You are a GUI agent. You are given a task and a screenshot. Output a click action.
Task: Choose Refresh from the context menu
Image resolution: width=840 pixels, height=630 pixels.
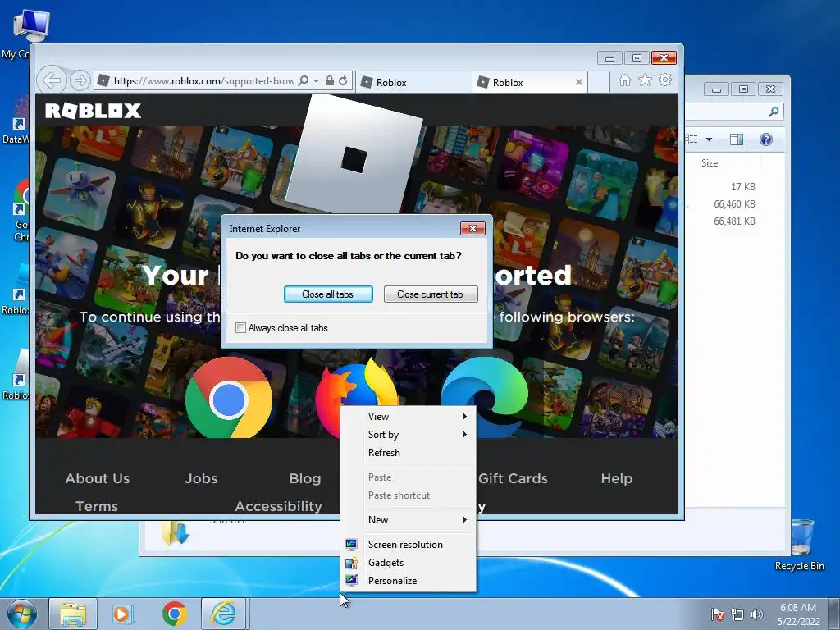pos(409,453)
